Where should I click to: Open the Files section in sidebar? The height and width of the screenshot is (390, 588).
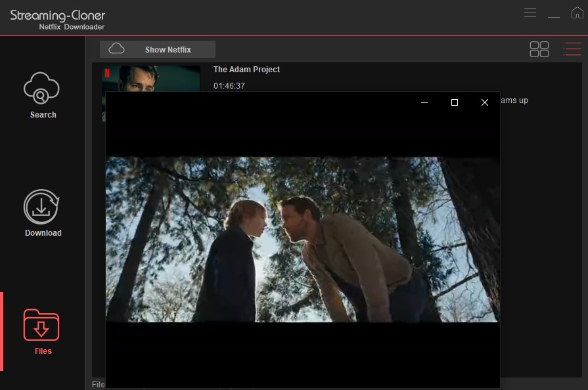[x=42, y=332]
